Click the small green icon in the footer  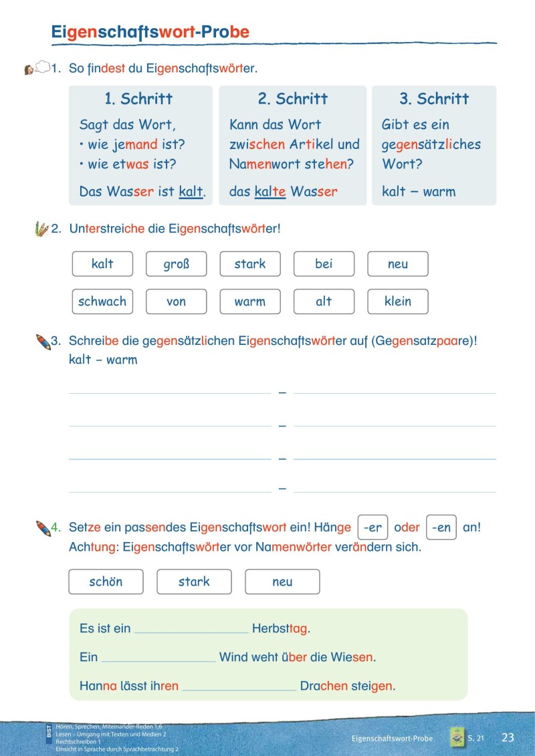click(457, 737)
